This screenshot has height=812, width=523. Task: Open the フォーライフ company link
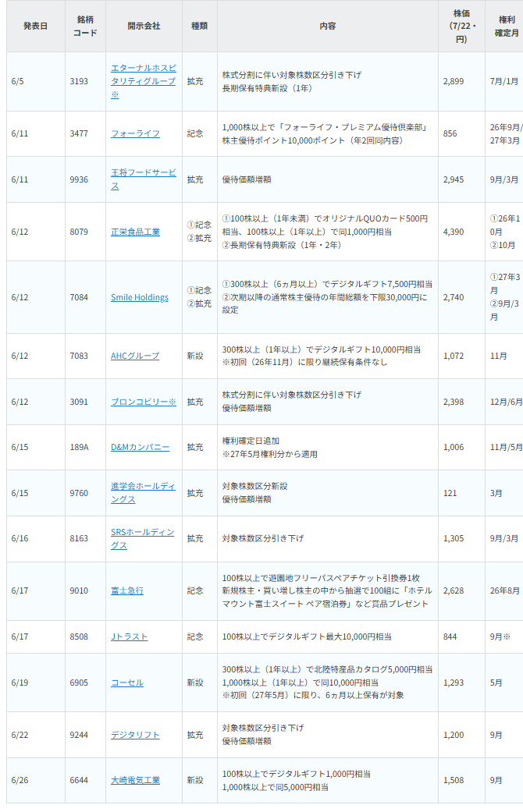point(135,133)
